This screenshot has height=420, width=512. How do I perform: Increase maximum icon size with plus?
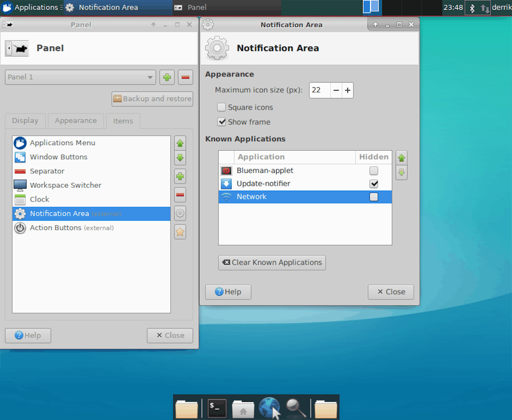tap(347, 90)
